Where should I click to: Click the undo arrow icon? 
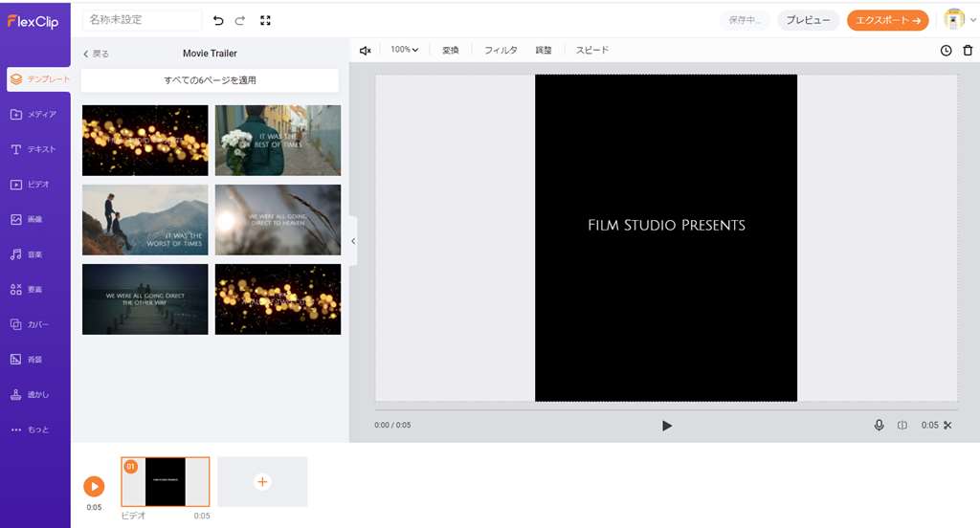pyautogui.click(x=218, y=20)
